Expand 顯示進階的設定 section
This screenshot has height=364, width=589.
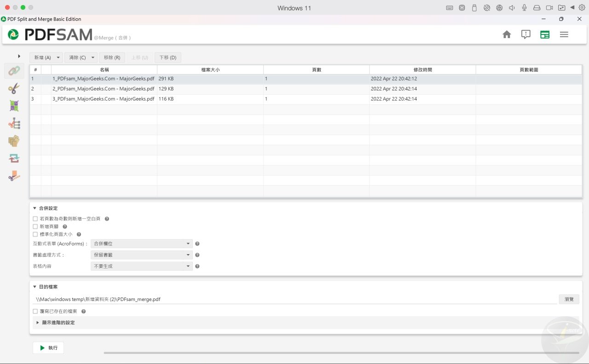(57, 322)
